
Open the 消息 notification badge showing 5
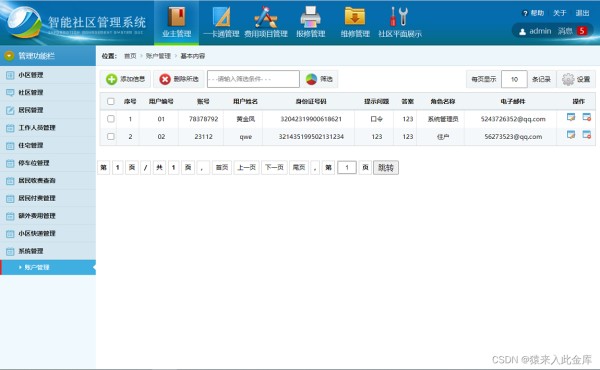pos(582,31)
